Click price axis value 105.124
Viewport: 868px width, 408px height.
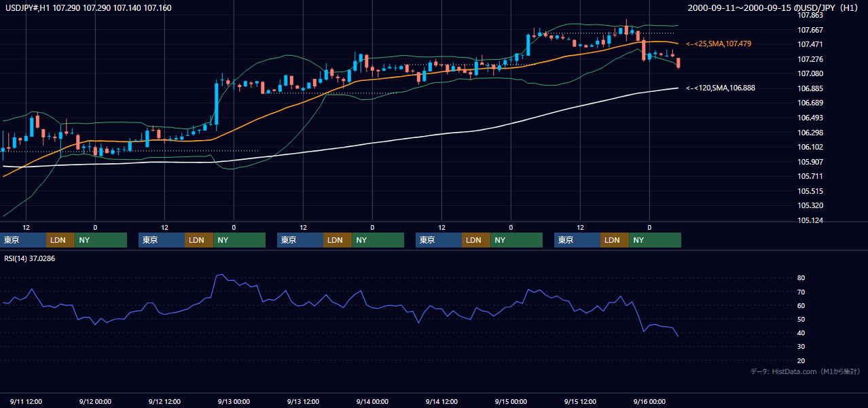(x=810, y=220)
